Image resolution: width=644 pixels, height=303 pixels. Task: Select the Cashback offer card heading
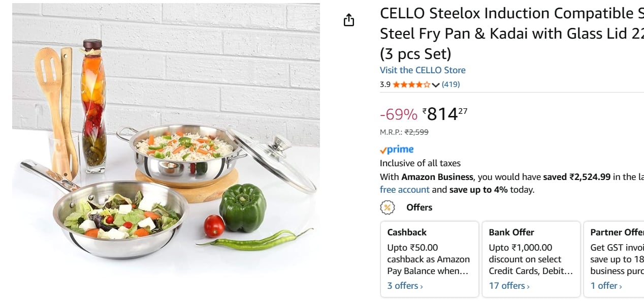(407, 232)
